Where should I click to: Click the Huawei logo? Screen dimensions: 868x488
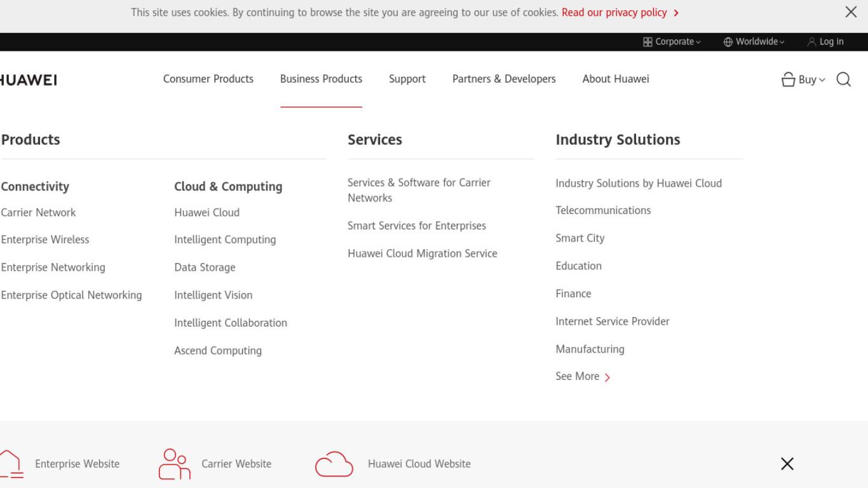29,79
